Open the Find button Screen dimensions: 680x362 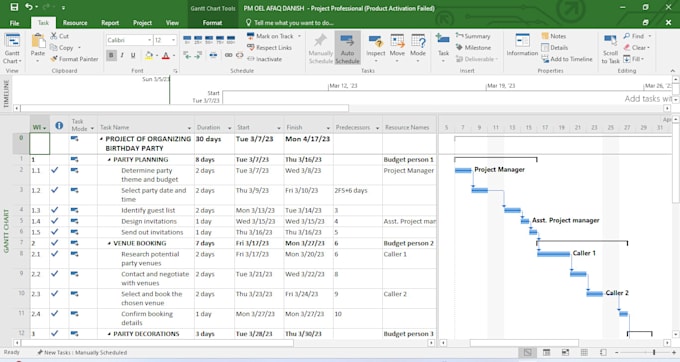[x=637, y=36]
